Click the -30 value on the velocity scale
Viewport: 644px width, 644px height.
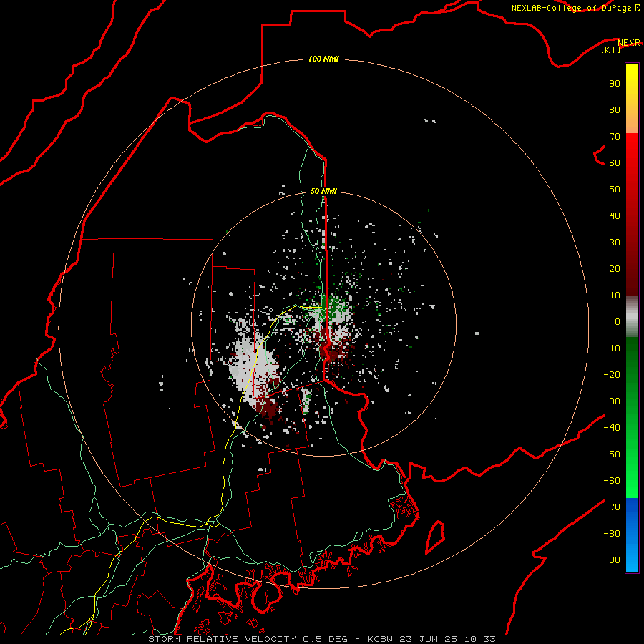(x=612, y=401)
